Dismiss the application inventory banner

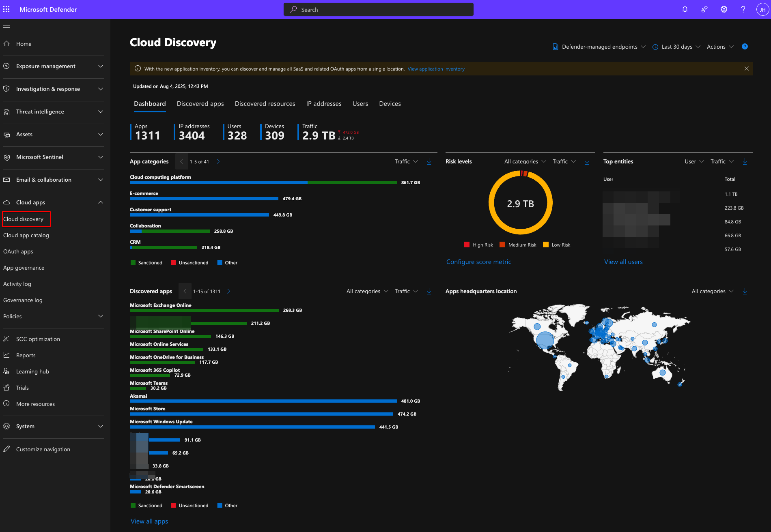[747, 69]
